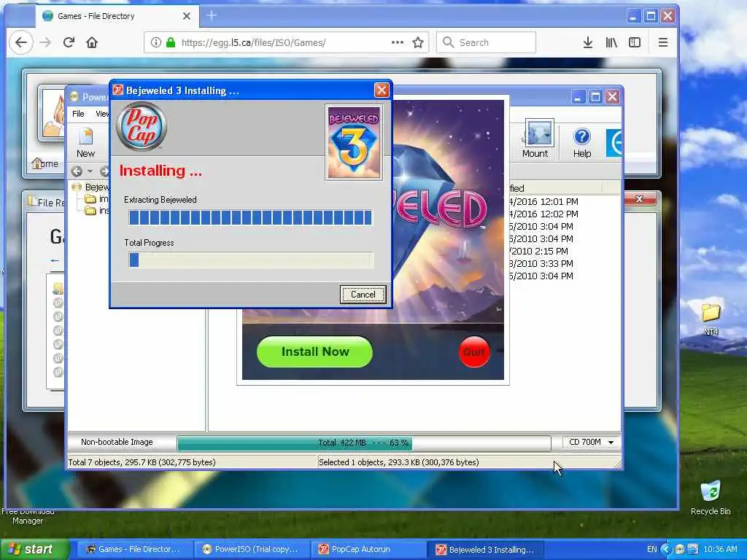Click the green Install Now button
Image resolution: width=747 pixels, height=560 pixels.
click(x=314, y=352)
